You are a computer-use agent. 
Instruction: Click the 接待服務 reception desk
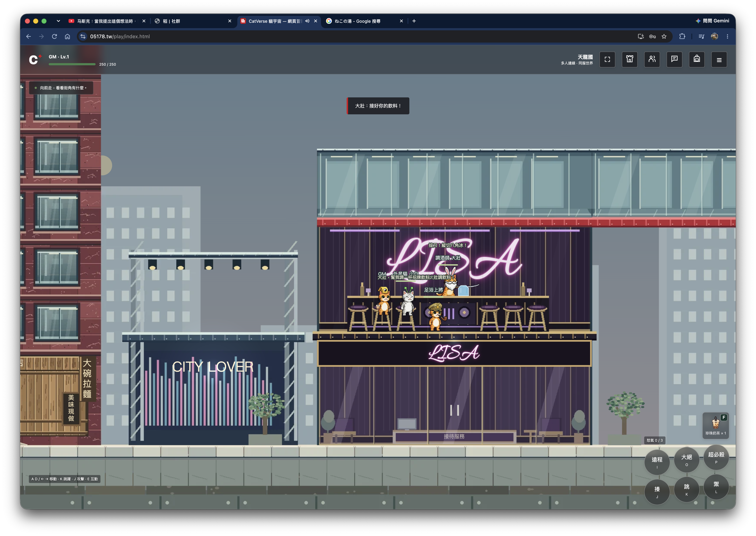(x=454, y=436)
